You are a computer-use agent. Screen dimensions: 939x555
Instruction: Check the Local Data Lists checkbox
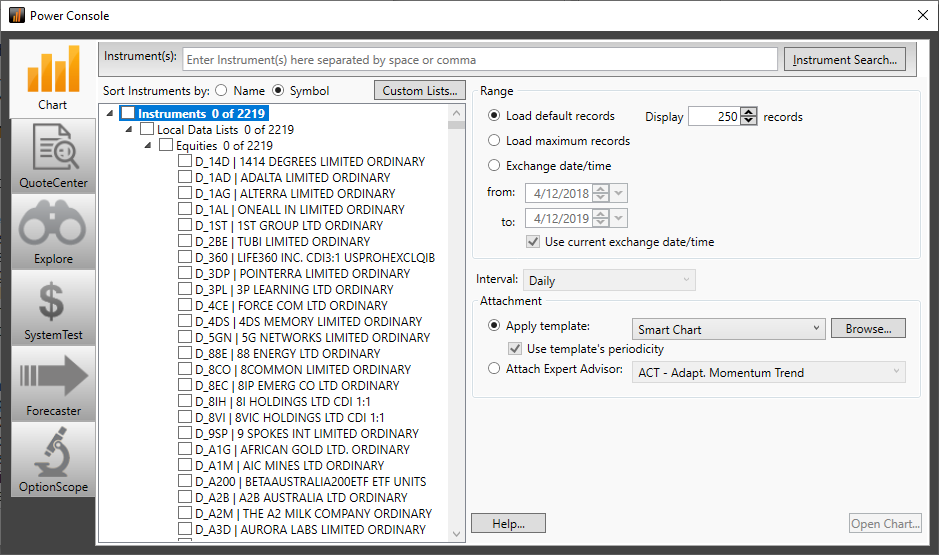click(x=147, y=129)
